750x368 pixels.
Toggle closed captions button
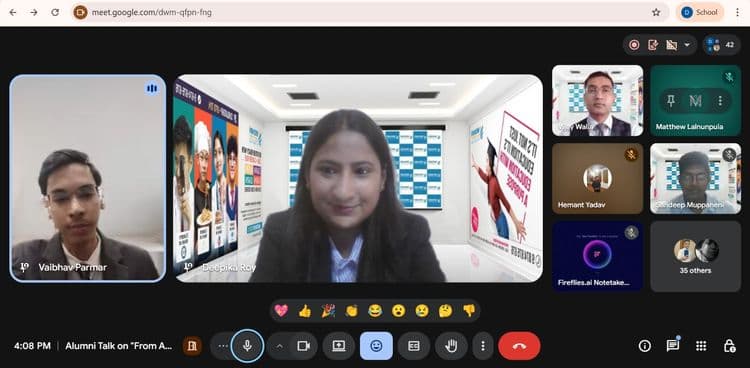[x=414, y=346]
